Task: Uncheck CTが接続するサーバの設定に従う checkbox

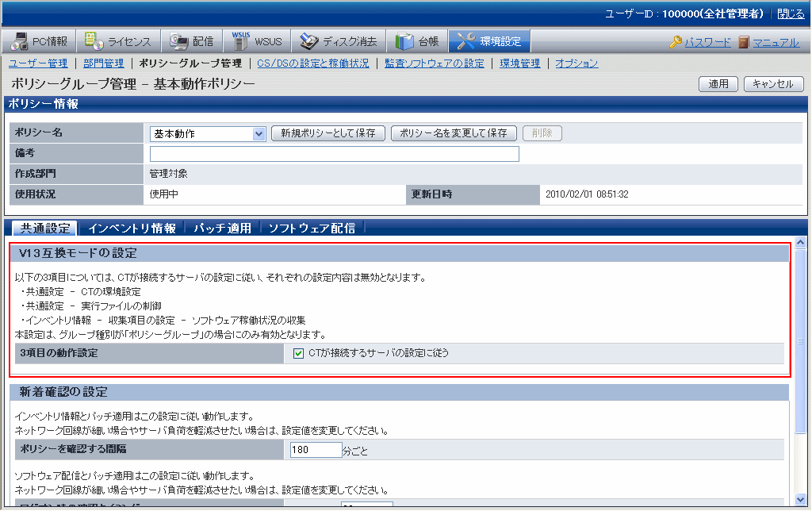Action: point(299,353)
